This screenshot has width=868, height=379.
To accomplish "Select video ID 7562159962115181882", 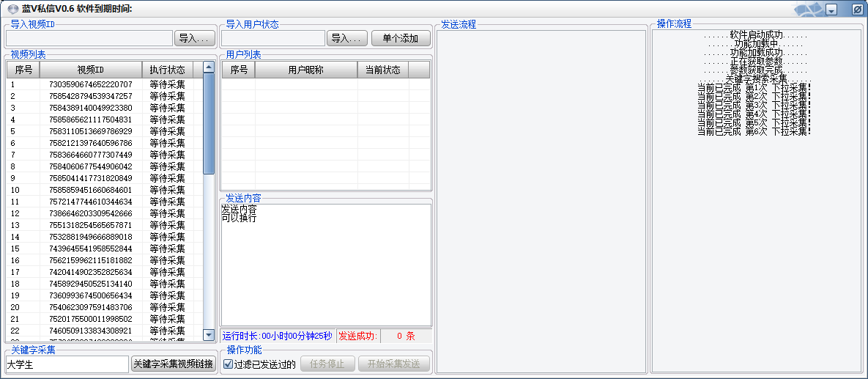I will [91, 260].
